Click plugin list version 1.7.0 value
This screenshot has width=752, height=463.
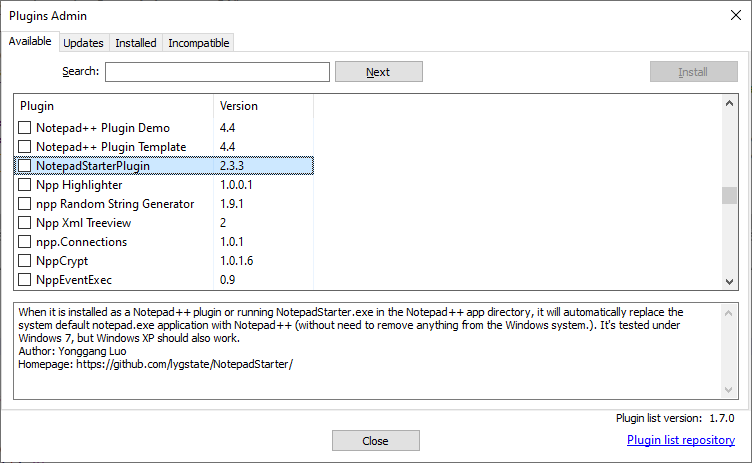pos(722,418)
